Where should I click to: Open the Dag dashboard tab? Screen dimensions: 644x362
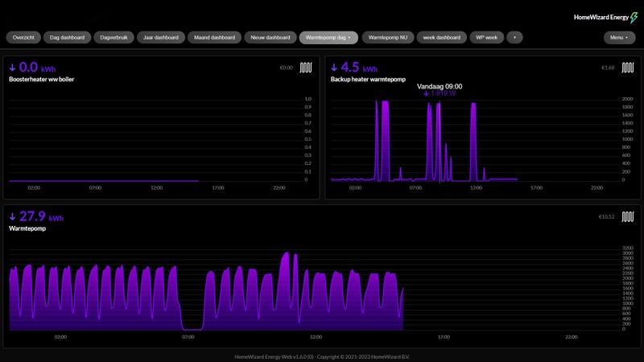coord(67,37)
